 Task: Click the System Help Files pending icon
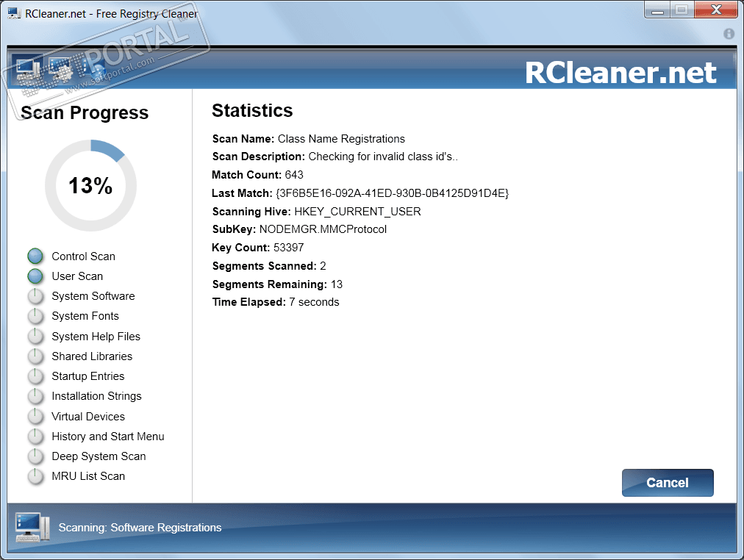tap(35, 336)
